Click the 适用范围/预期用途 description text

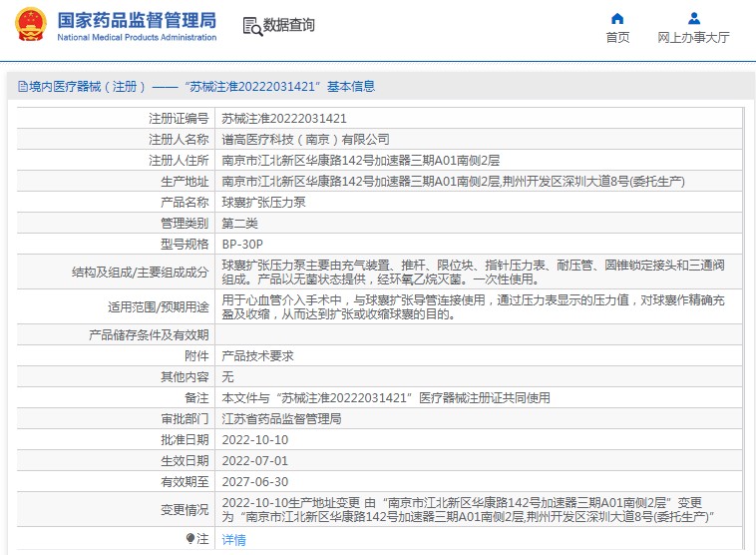coord(473,307)
